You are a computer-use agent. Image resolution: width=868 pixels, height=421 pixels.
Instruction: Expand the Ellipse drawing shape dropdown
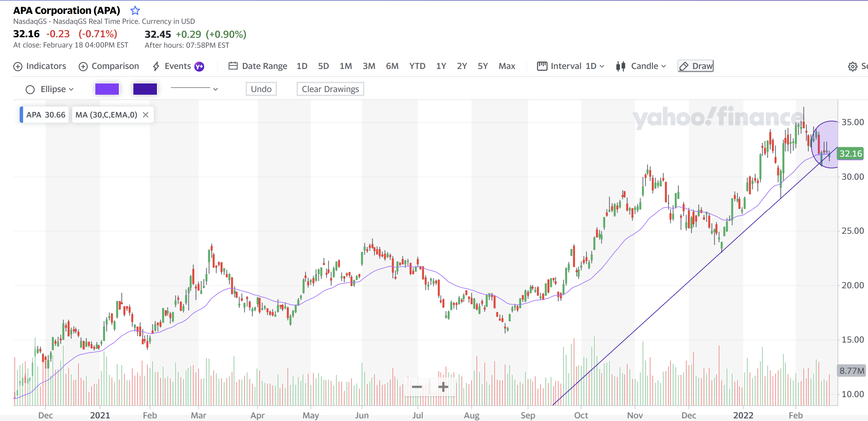[50, 89]
